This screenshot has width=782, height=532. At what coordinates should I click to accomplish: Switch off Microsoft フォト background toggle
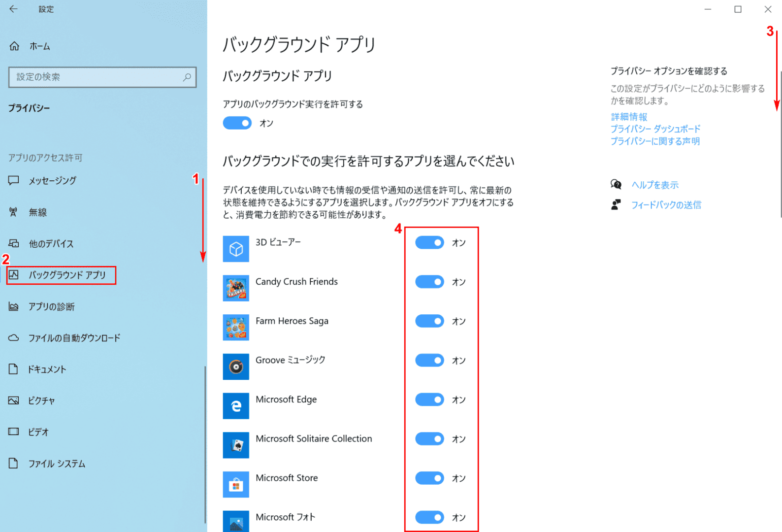click(x=429, y=517)
